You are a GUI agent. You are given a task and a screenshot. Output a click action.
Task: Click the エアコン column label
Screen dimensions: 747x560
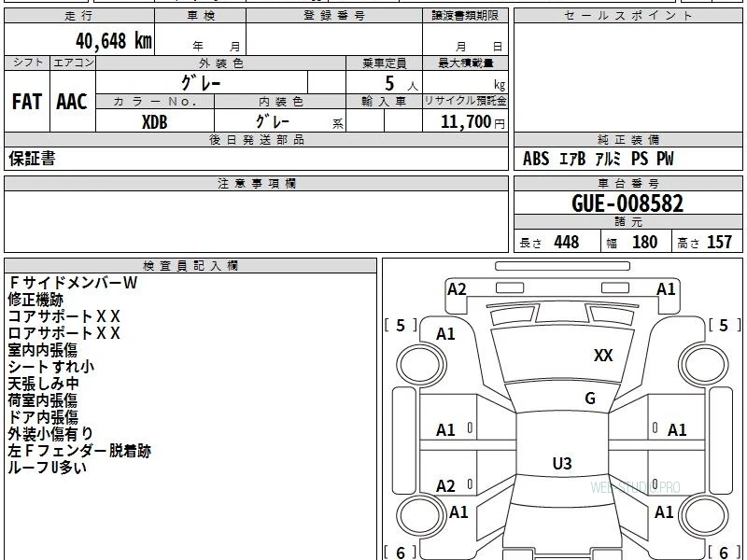click(x=73, y=63)
